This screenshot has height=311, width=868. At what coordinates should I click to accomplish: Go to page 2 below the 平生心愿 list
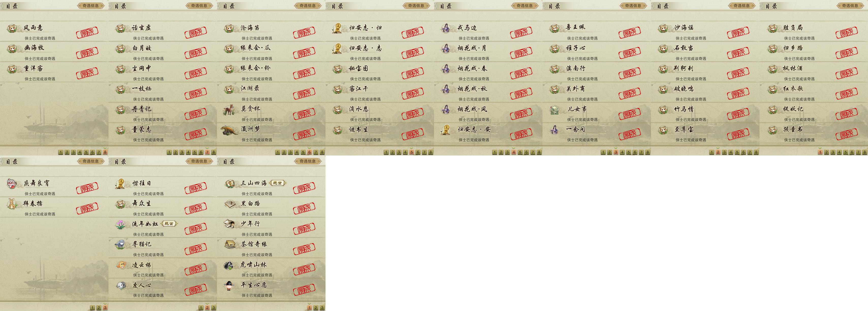316,308
